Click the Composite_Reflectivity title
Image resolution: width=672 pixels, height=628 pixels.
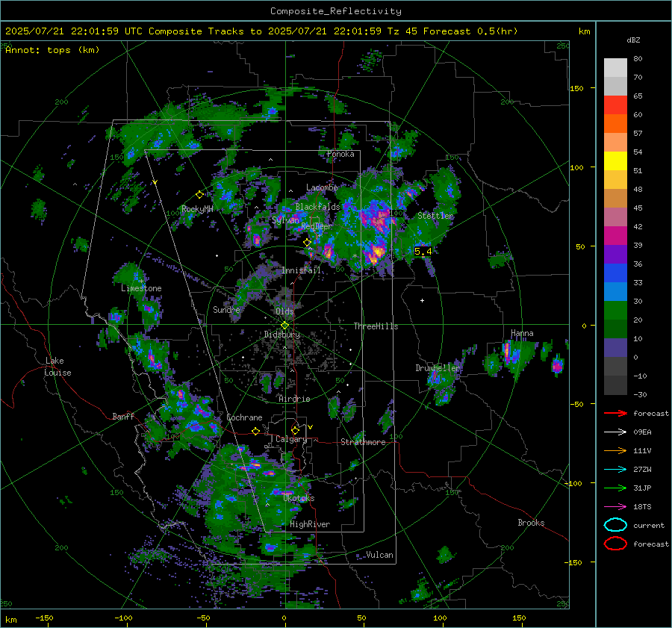click(336, 11)
